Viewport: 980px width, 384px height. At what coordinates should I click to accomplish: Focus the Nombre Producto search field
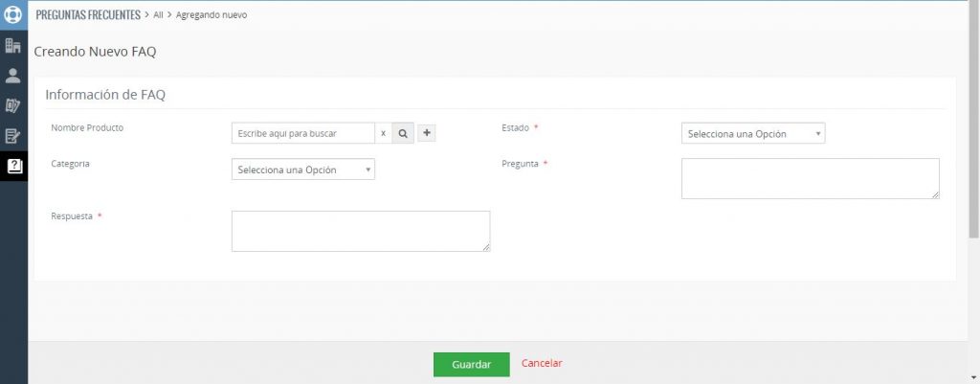pyautogui.click(x=302, y=133)
